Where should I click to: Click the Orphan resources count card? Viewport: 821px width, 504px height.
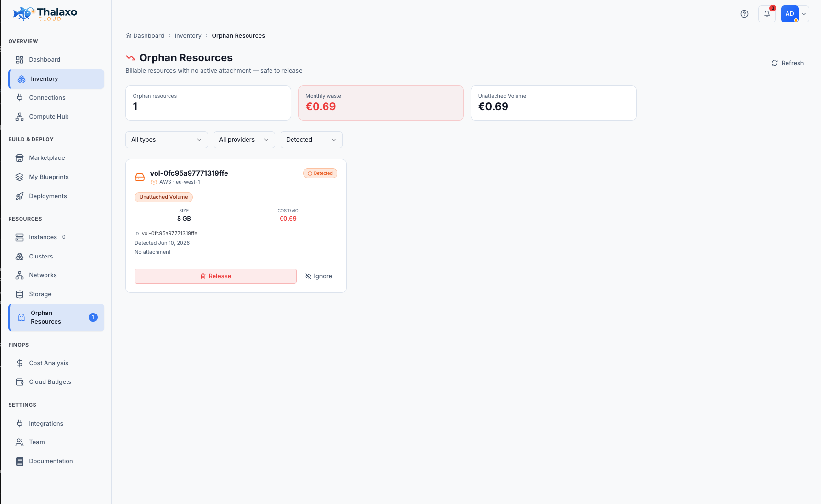tap(208, 103)
